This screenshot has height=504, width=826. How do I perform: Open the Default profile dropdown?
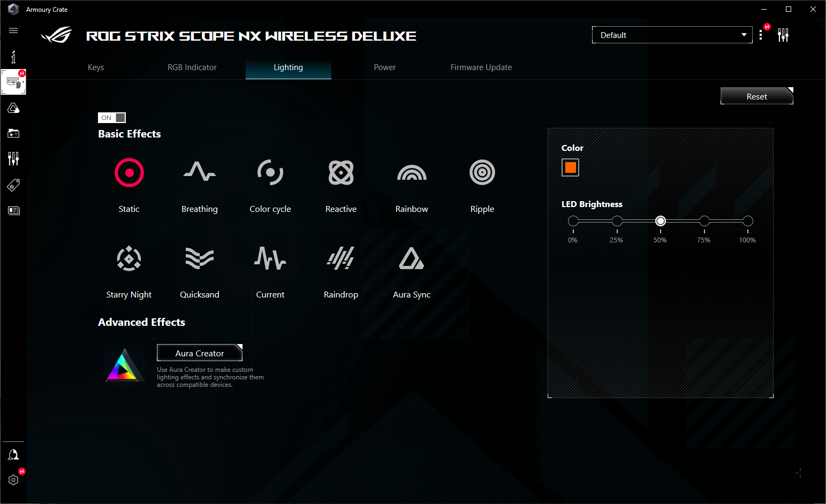pyautogui.click(x=672, y=35)
